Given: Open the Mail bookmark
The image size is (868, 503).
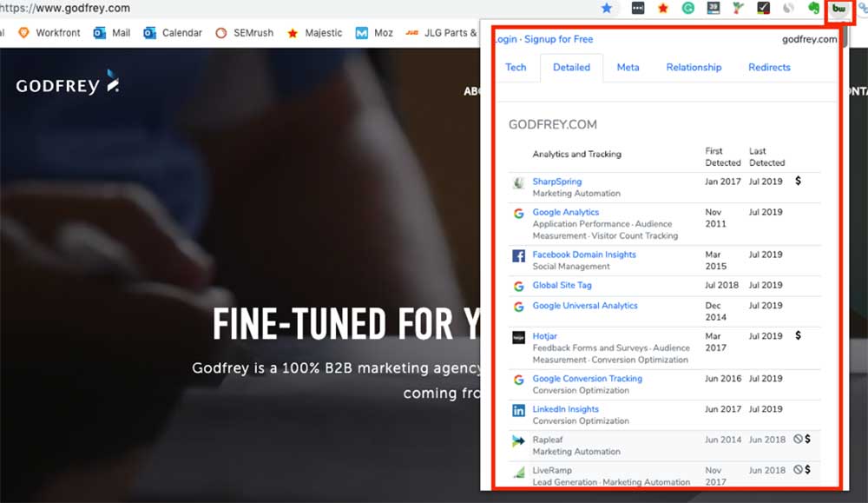Looking at the screenshot, I should 112,33.
